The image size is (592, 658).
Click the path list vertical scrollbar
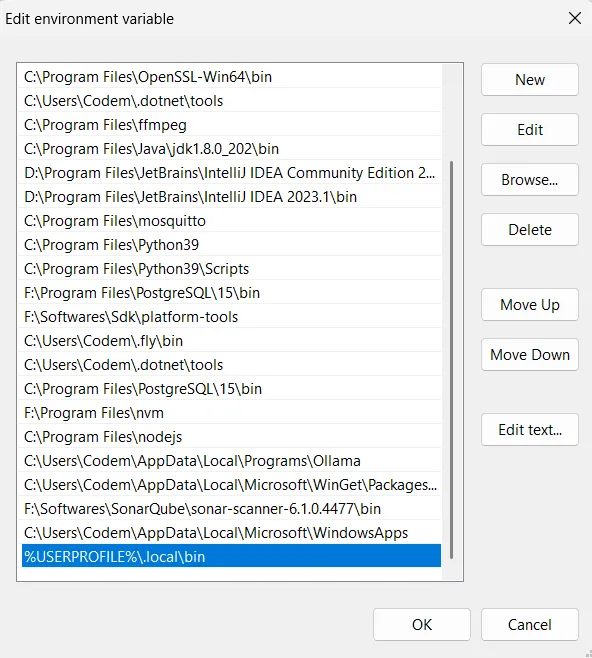[451, 360]
